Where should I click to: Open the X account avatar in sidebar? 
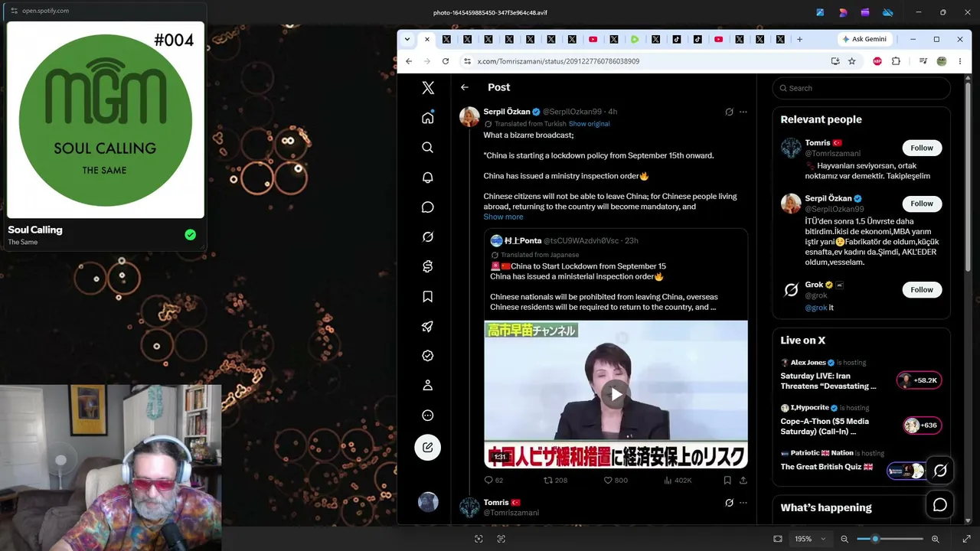(428, 502)
